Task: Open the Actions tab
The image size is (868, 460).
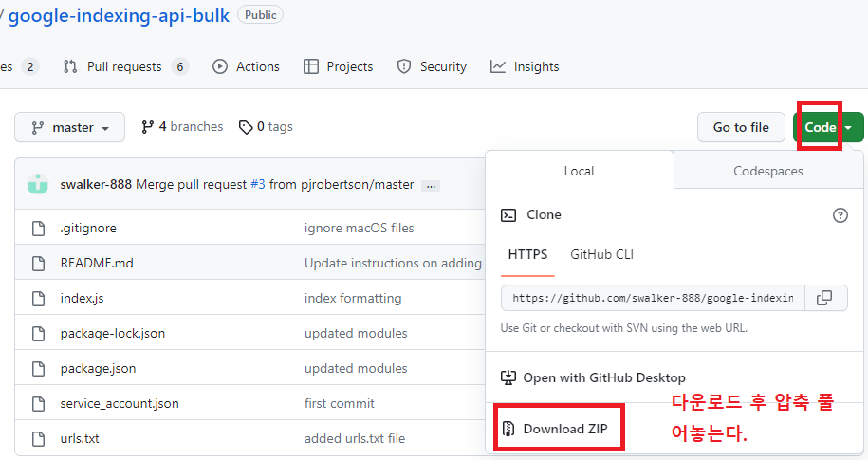Action: tap(246, 67)
